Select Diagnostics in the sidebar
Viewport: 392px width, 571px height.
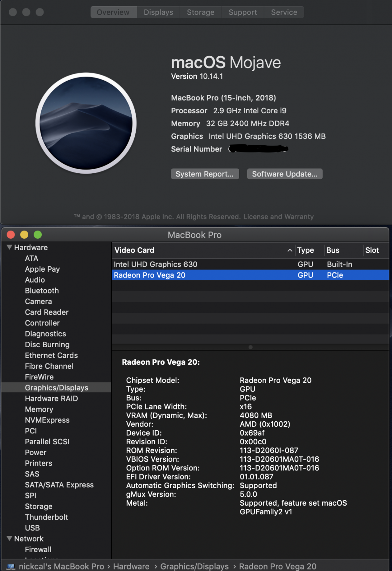click(x=45, y=334)
